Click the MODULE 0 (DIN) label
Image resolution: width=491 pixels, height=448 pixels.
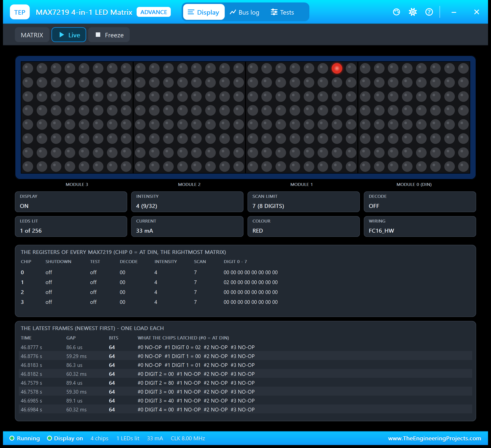click(414, 184)
